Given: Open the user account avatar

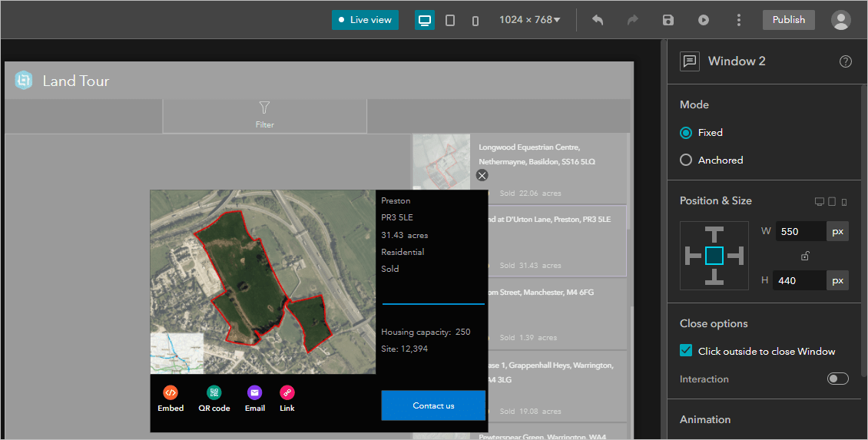Looking at the screenshot, I should click(x=841, y=20).
